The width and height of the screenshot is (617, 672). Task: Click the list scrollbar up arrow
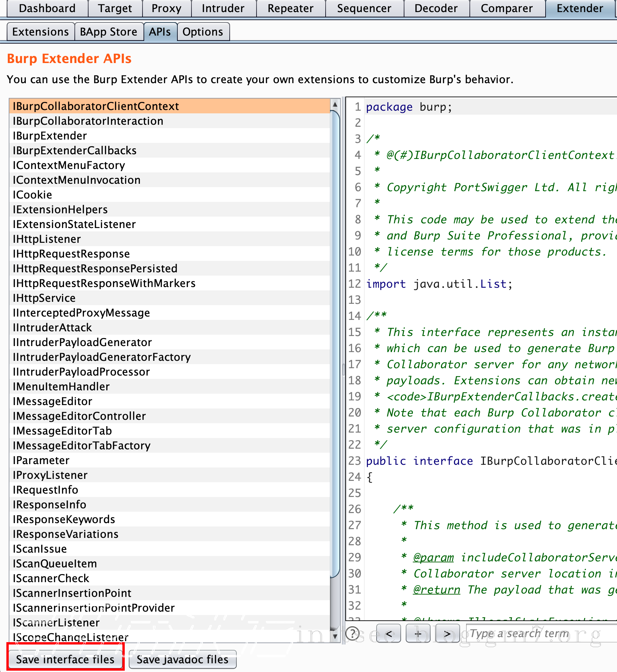335,104
